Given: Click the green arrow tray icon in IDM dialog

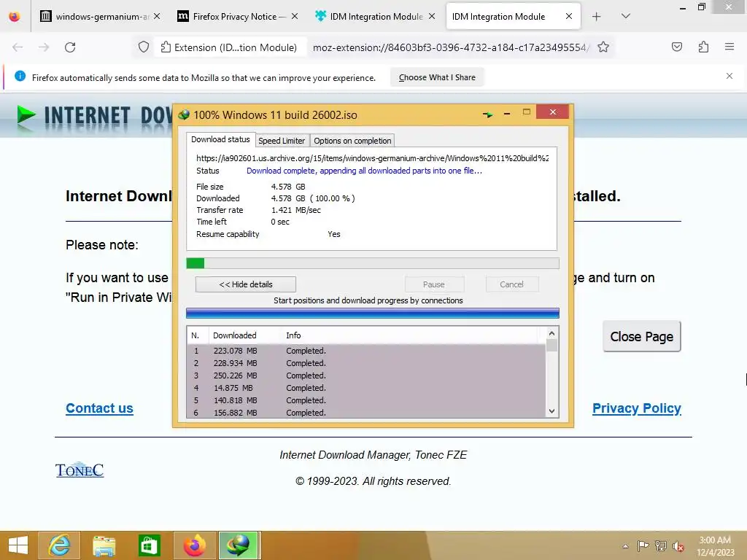Looking at the screenshot, I should [487, 114].
